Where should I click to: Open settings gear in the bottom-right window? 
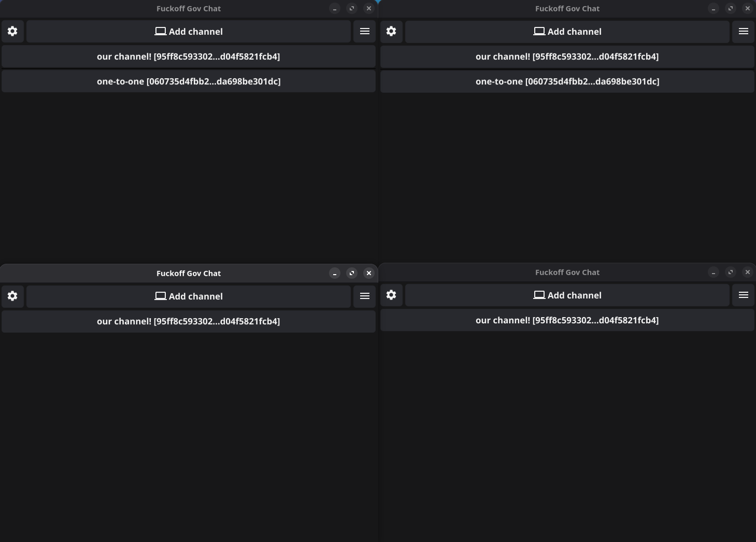click(391, 295)
